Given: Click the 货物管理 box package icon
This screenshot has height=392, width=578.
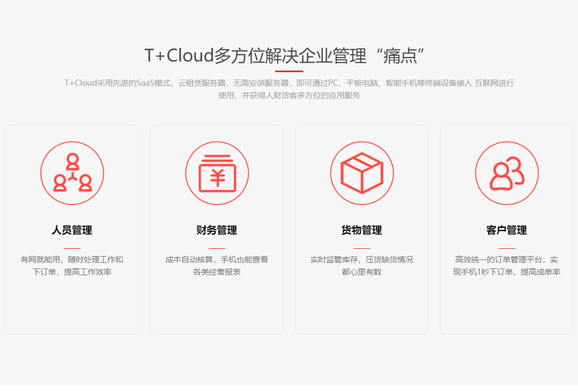Looking at the screenshot, I should tap(362, 173).
